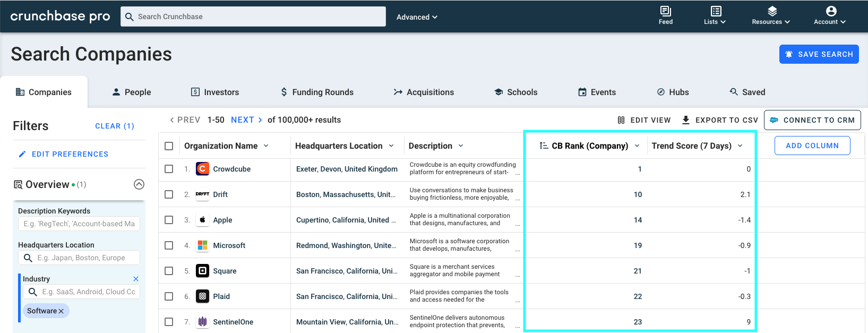Image resolution: width=868 pixels, height=333 pixels.
Task: Open the CB Rank (Company) column dropdown
Action: [637, 146]
